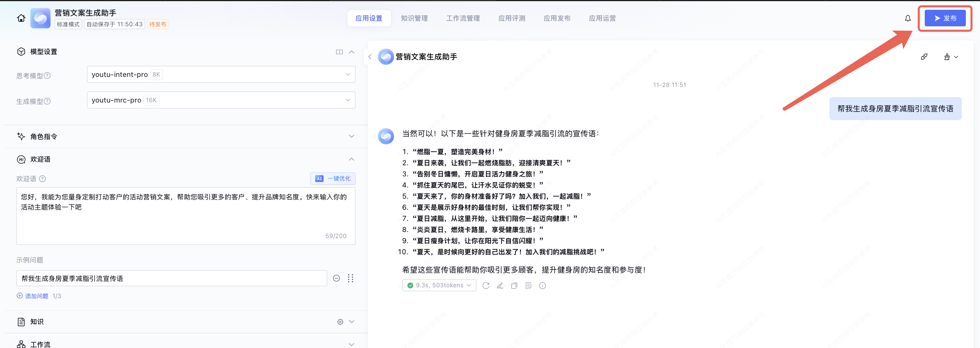This screenshot has width=980, height=348.
Task: Click the closing line starting 希望这些宣传语
Action: pos(524,270)
